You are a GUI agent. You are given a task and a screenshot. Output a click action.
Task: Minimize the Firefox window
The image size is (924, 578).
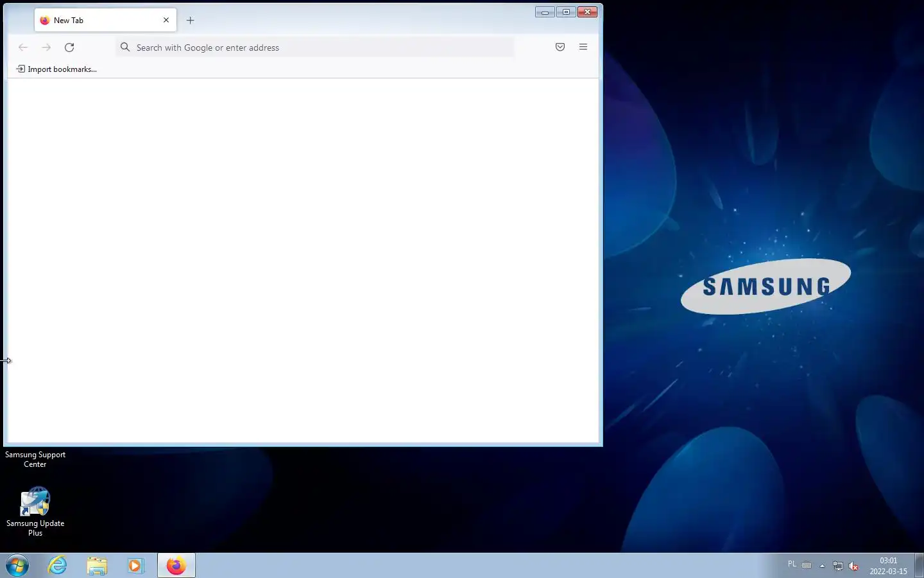[x=545, y=12]
